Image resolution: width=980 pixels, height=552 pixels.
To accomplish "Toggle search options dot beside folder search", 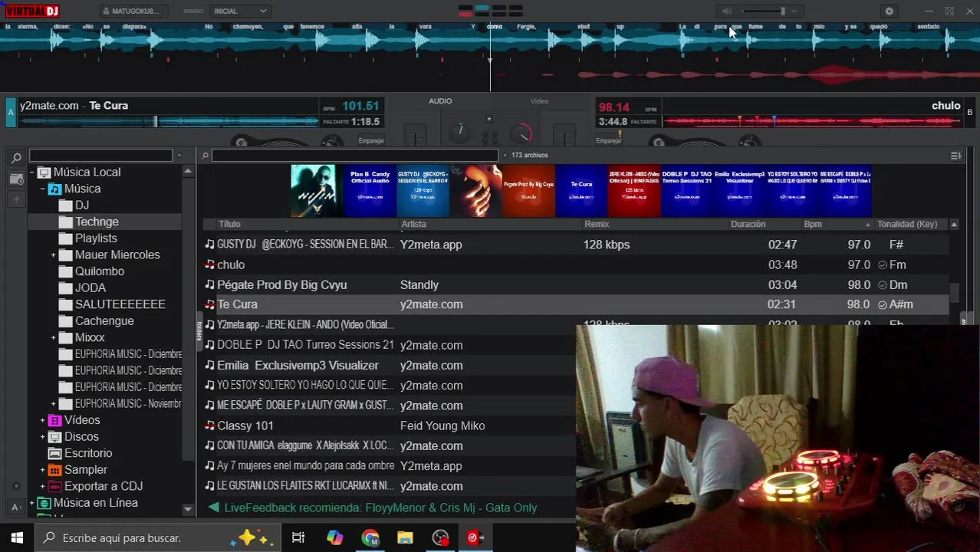I will click(x=179, y=156).
